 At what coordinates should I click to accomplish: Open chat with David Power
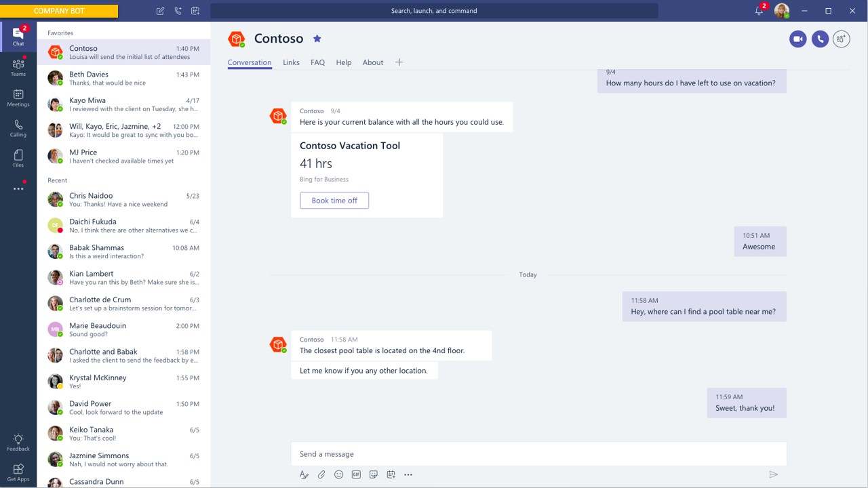point(123,407)
